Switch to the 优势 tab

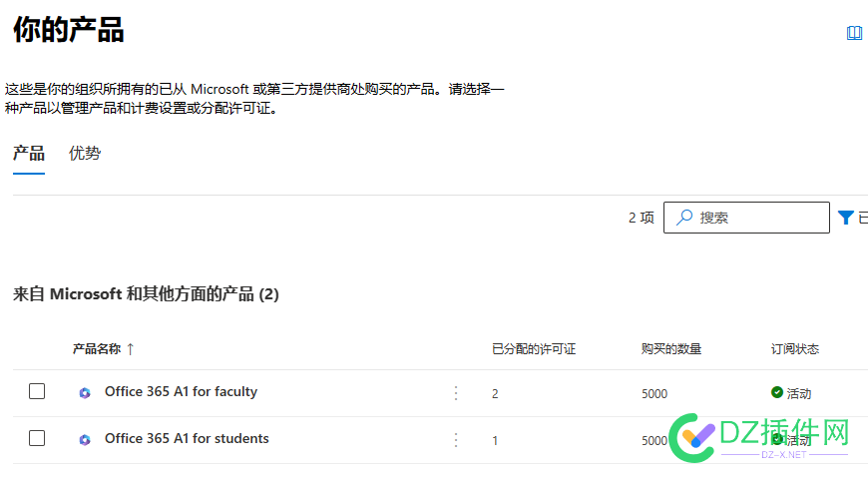[85, 154]
